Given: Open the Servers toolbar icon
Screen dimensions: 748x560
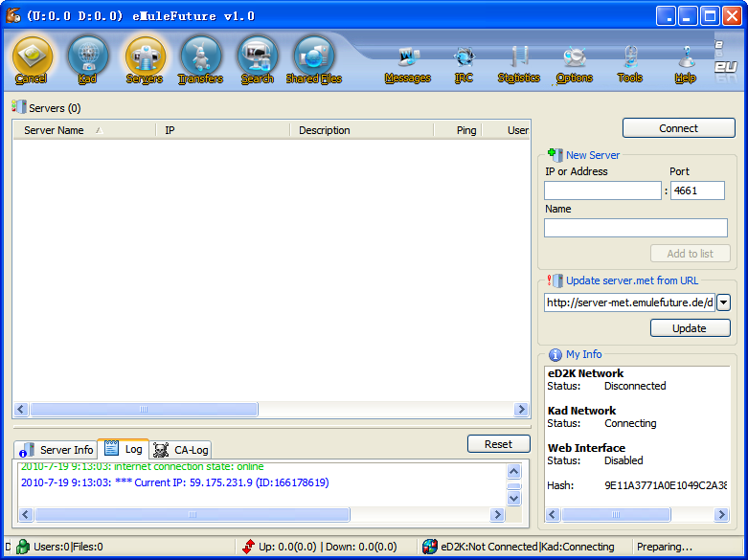Looking at the screenshot, I should tap(145, 61).
